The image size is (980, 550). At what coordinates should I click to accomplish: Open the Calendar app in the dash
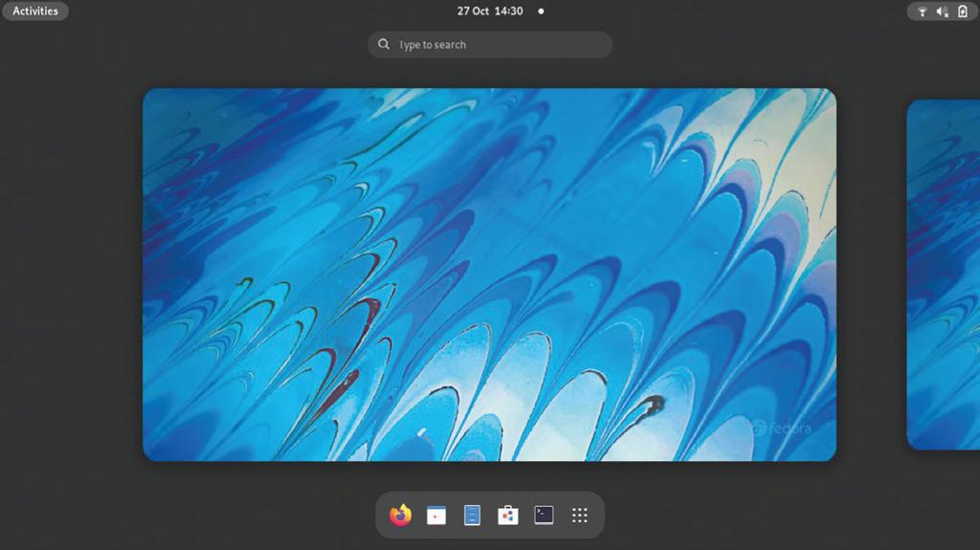[x=436, y=515]
